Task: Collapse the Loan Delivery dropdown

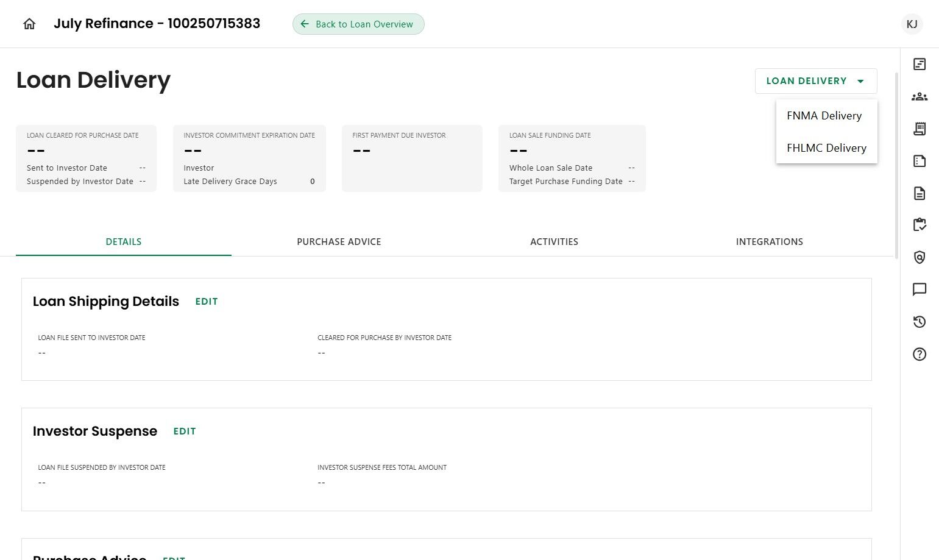Action: [815, 81]
